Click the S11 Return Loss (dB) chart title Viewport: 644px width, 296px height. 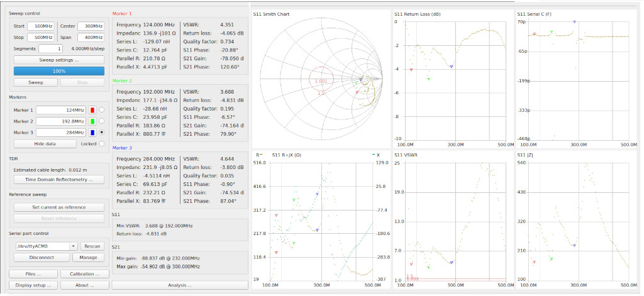[x=416, y=14]
